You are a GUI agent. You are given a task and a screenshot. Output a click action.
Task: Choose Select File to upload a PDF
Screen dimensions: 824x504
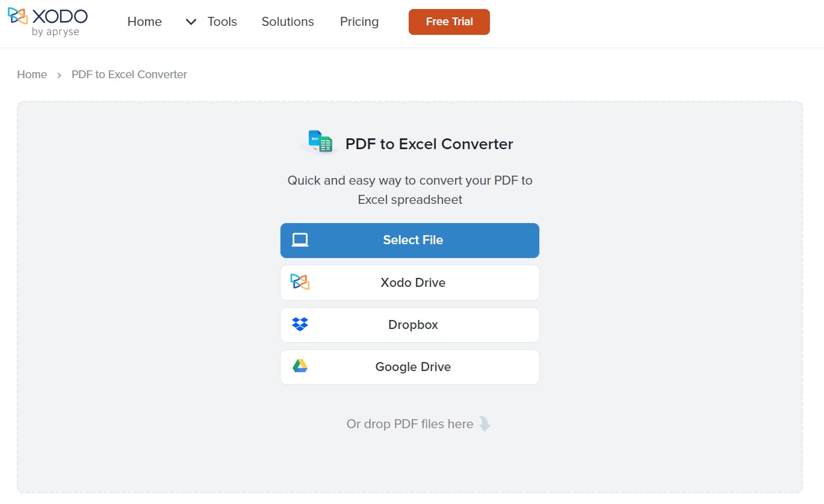pos(410,241)
